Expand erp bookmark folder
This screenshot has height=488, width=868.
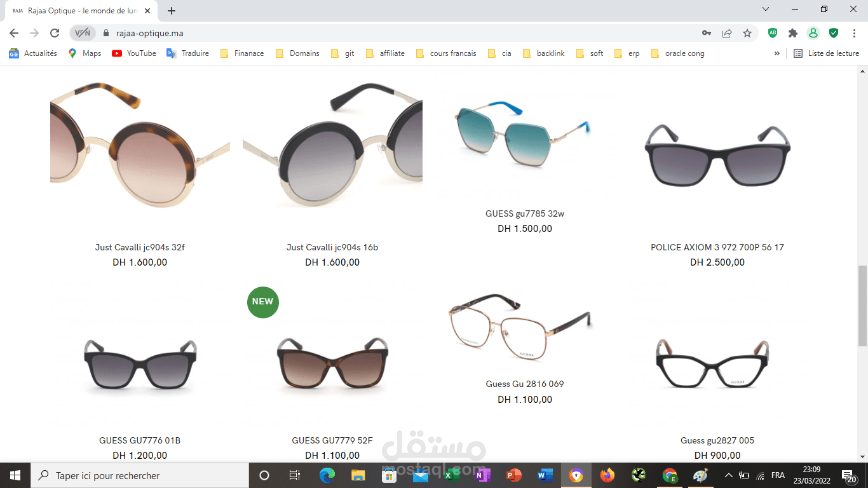tap(627, 53)
